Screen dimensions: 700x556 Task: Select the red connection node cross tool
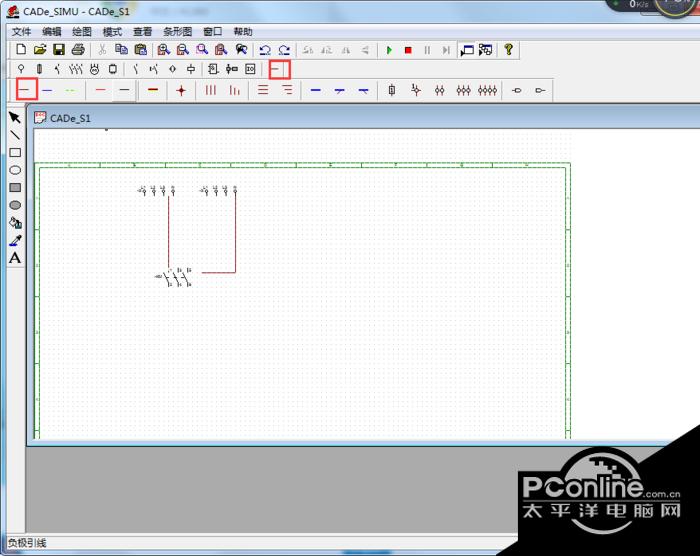coord(181,91)
